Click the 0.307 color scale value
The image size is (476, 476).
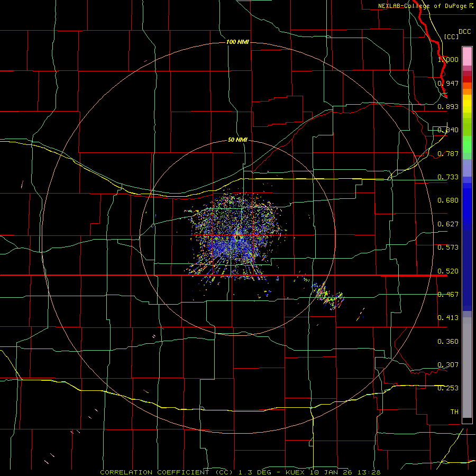(x=448, y=365)
